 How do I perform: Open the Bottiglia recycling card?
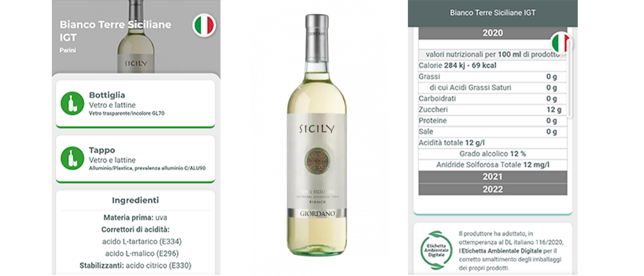click(135, 104)
